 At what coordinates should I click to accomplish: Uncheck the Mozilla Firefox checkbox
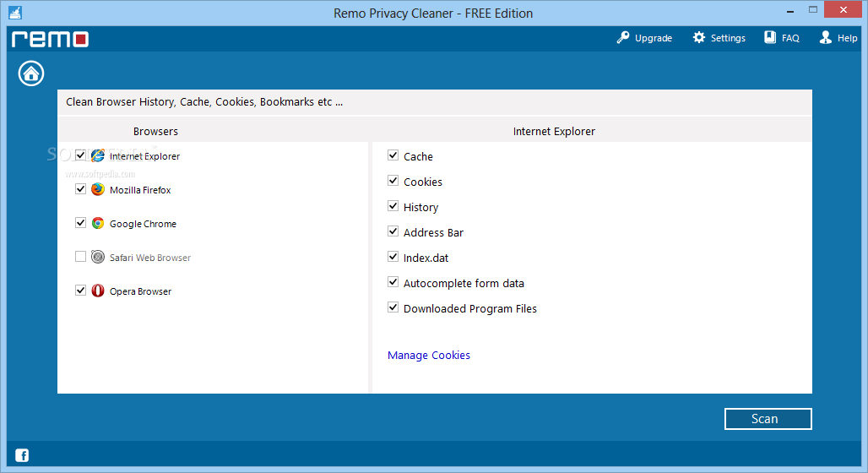80,189
